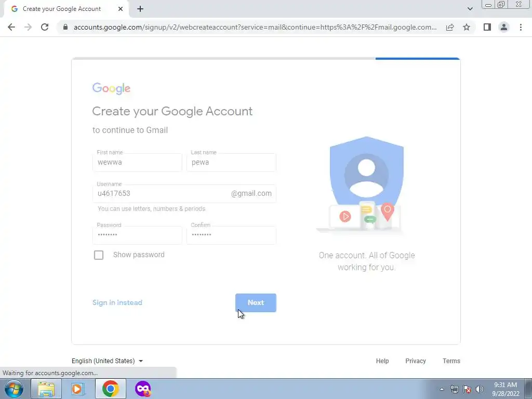The height and width of the screenshot is (399, 532).
Task: Minimize the Chrome window
Action: point(488,5)
